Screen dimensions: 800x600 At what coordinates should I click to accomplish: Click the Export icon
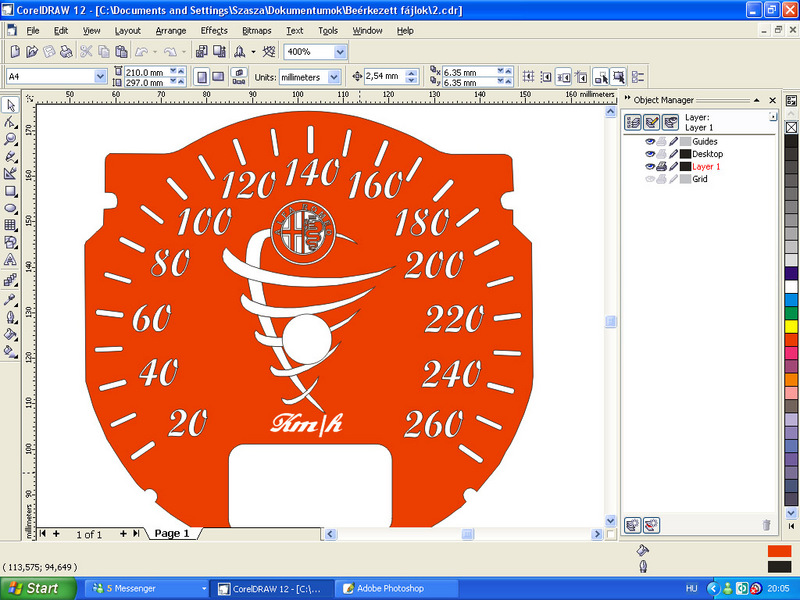(x=219, y=52)
